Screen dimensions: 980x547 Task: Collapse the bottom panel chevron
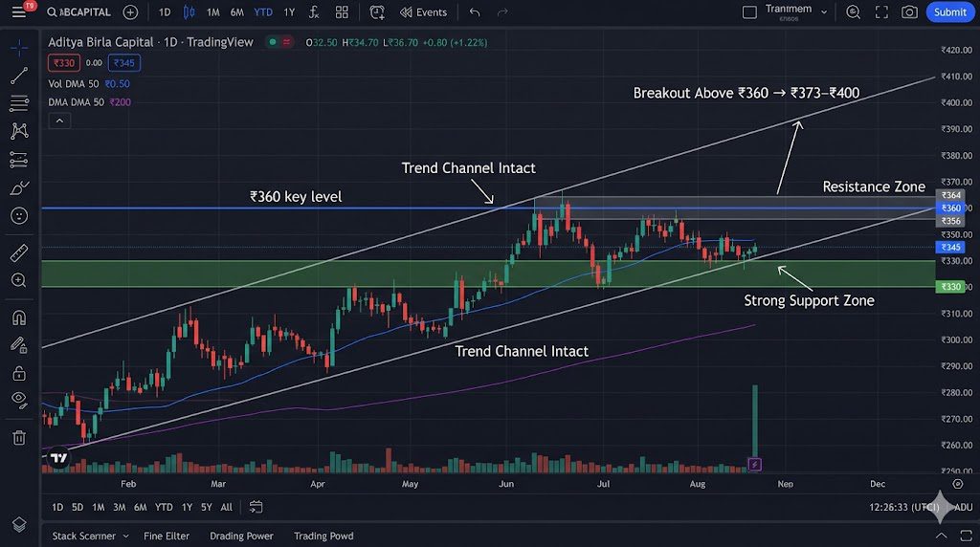941,536
